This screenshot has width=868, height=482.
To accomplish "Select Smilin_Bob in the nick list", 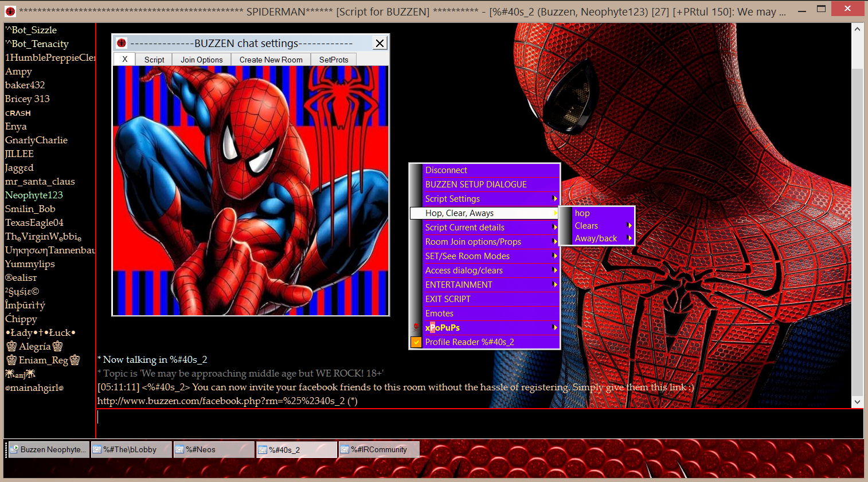I will point(30,209).
